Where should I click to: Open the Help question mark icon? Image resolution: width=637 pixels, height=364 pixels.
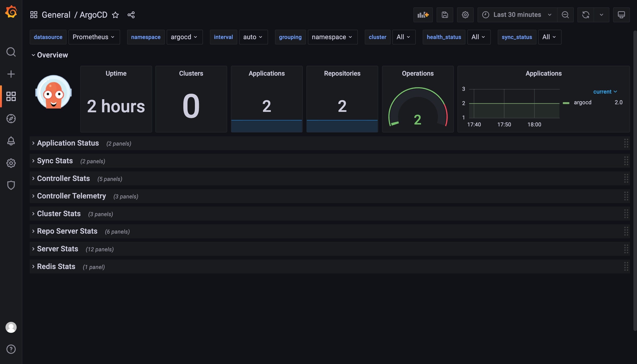pos(11,349)
